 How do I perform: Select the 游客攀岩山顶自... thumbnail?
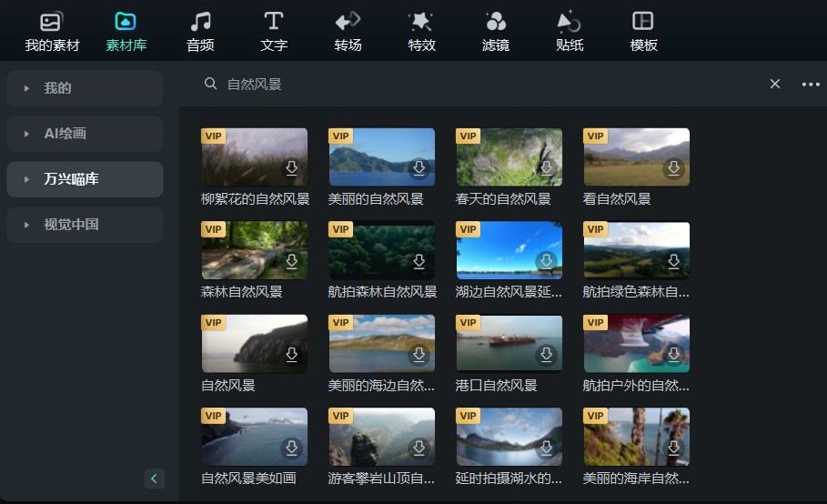(382, 437)
